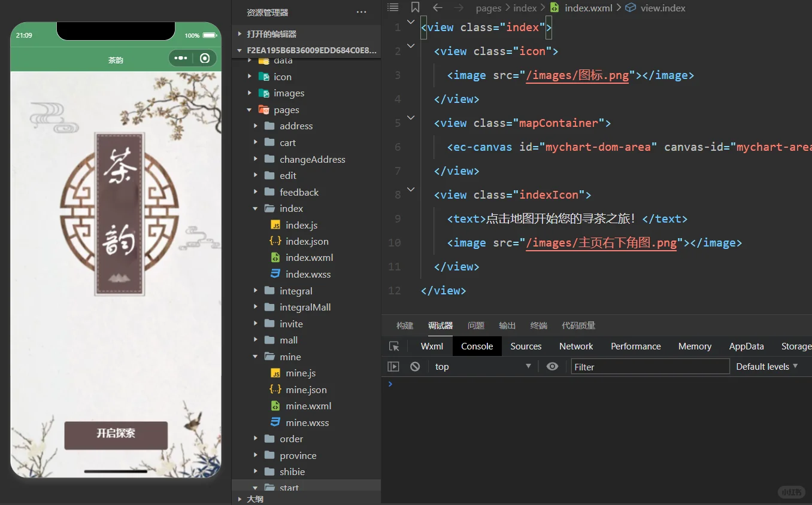Open the top context dropdown
Image resolution: width=812 pixels, height=505 pixels.
[x=483, y=367]
